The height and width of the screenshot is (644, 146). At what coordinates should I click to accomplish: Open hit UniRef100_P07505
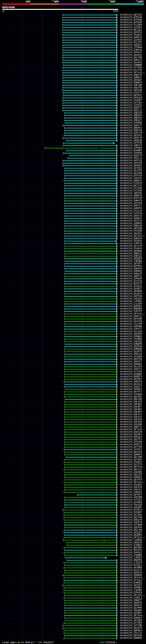[x=131, y=67]
